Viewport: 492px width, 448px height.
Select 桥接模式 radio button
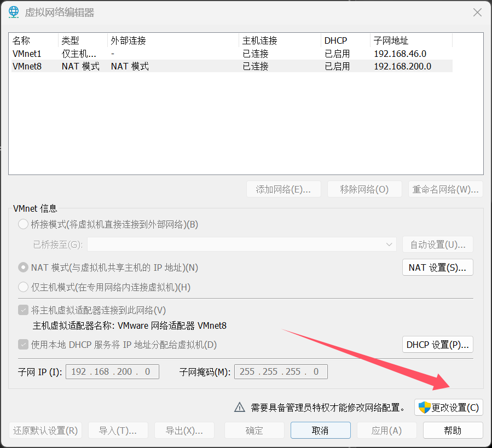point(23,224)
